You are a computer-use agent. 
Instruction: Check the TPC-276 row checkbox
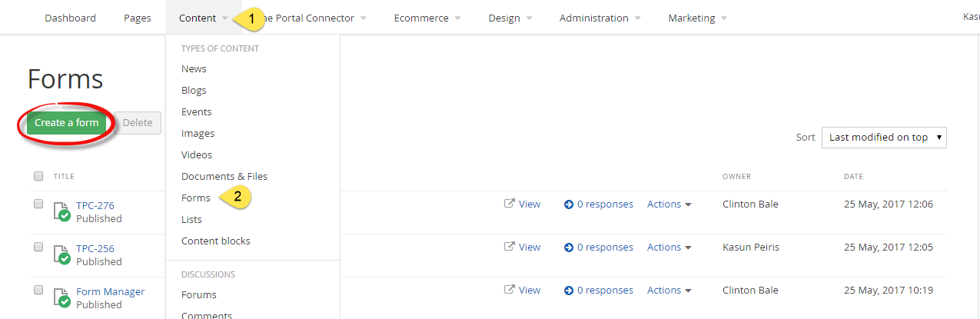[38, 204]
